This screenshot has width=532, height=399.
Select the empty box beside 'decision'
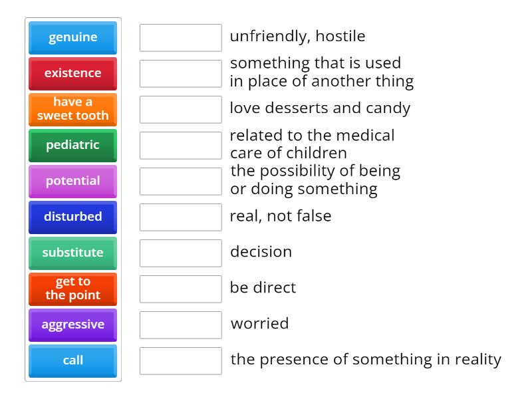[x=180, y=253]
